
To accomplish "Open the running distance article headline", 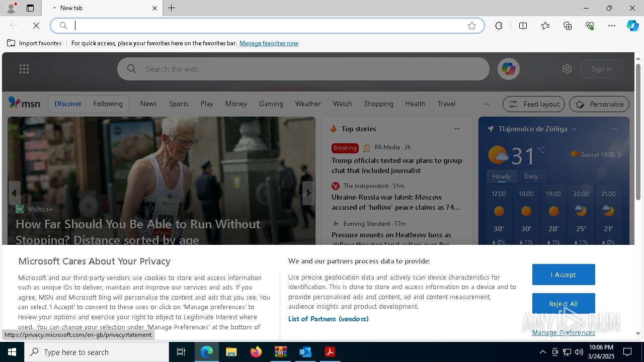I will 138,231.
